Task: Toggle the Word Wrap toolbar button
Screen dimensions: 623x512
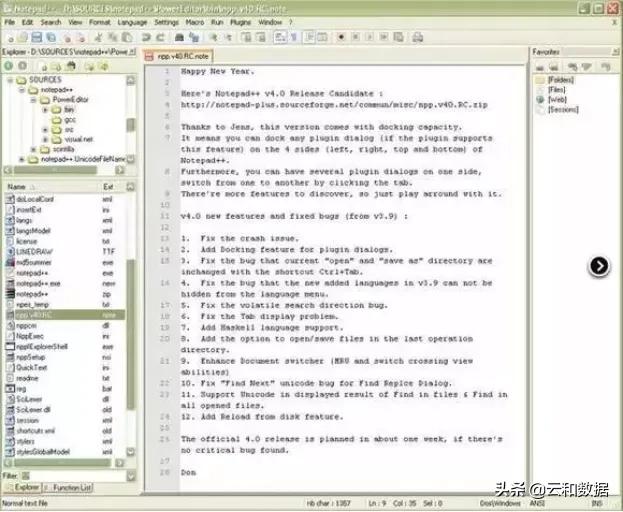Action: (280, 37)
